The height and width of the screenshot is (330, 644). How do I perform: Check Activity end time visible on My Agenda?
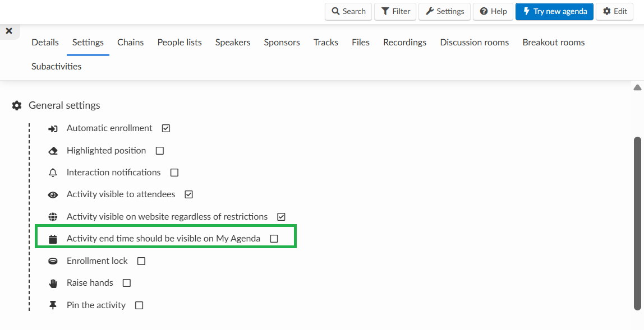click(x=274, y=239)
